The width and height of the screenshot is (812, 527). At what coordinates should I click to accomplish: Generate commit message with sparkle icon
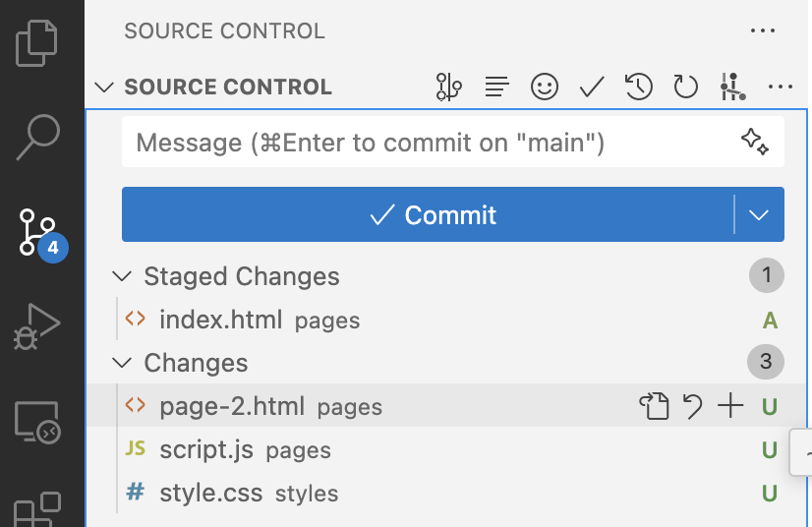pos(755,142)
